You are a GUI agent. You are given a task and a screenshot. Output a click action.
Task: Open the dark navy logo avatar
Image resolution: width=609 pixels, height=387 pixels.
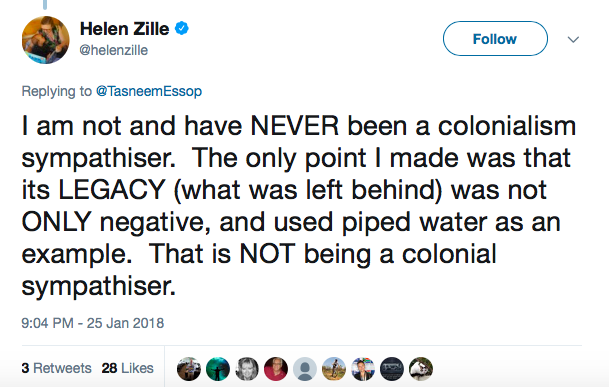392,369
